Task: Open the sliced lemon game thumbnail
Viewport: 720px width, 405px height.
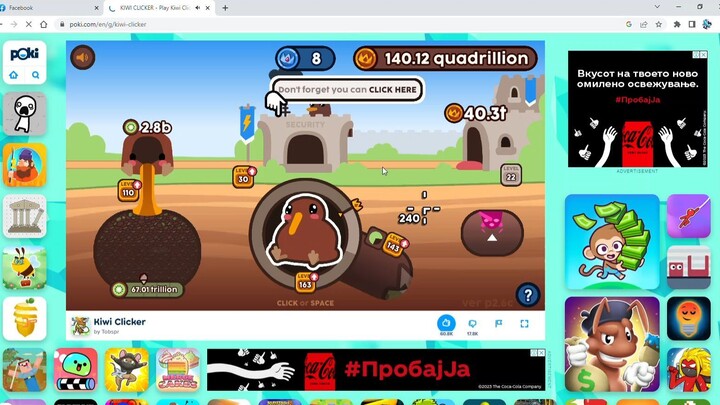Action: coord(25,319)
